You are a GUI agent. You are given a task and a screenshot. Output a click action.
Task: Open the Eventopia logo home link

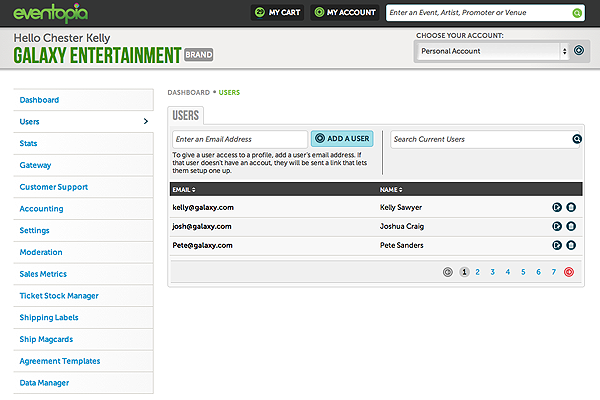[51, 13]
